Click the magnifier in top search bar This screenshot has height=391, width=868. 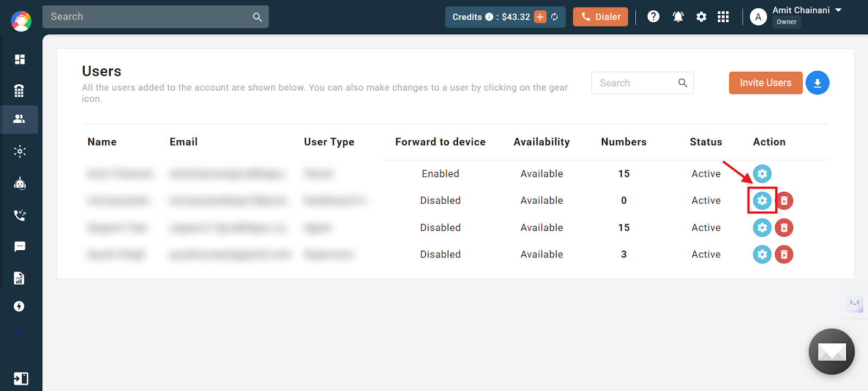click(257, 17)
